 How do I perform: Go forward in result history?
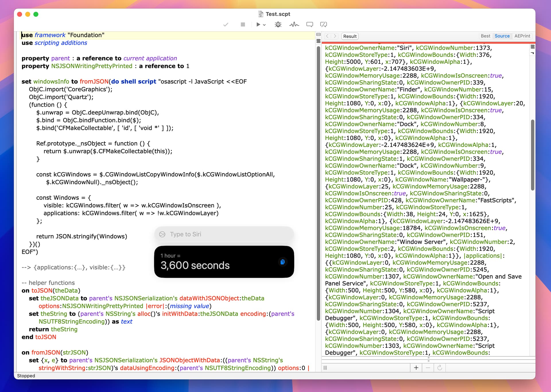tap(335, 36)
